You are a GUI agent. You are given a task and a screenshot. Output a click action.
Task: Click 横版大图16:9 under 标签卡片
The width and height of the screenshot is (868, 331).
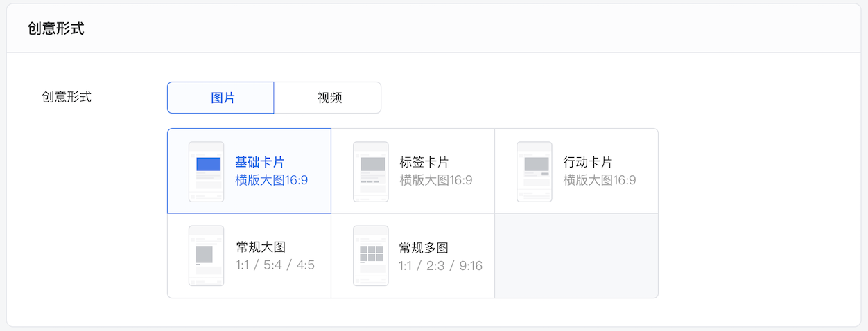(x=436, y=180)
